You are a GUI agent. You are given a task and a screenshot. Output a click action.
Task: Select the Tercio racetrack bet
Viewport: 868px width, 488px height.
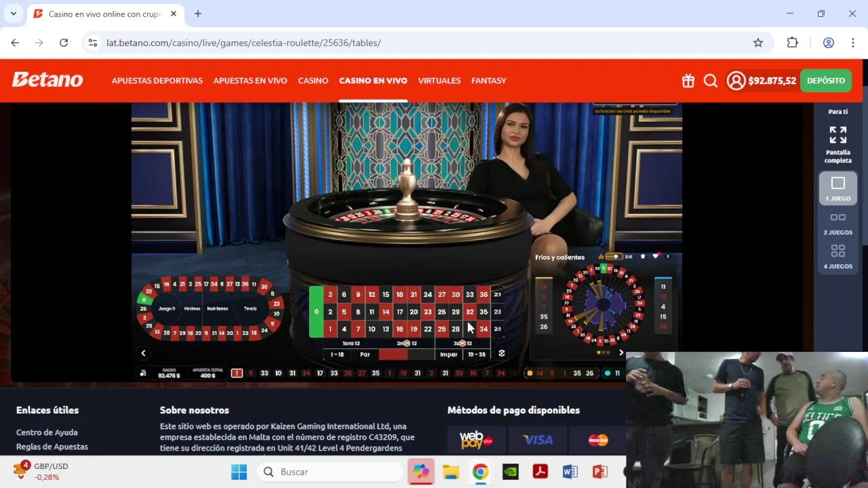coord(251,308)
